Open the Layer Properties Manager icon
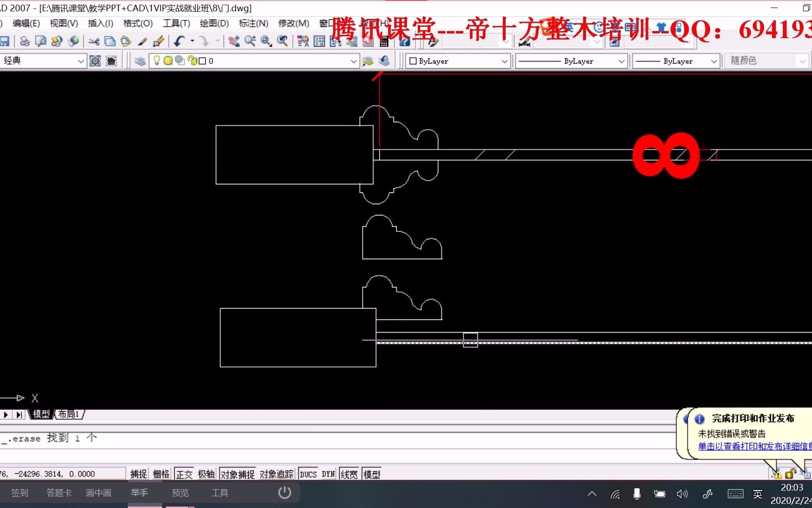The image size is (812, 508). 140,61
